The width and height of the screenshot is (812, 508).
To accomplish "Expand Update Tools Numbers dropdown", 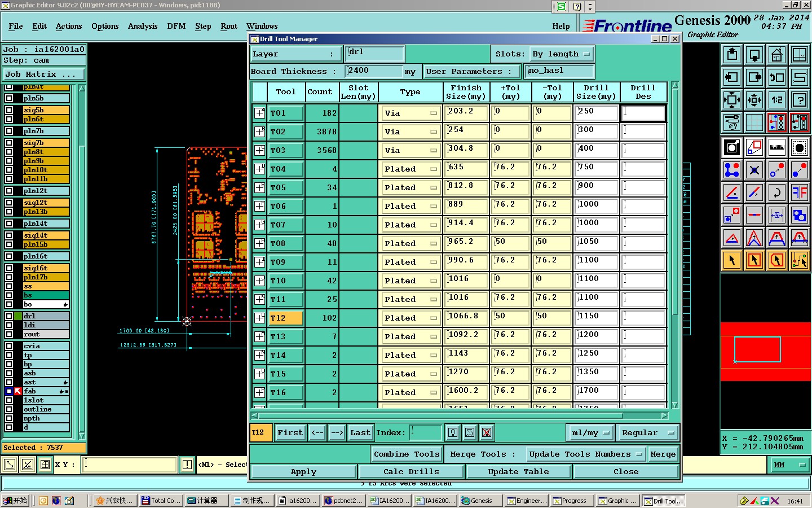I will pos(586,454).
